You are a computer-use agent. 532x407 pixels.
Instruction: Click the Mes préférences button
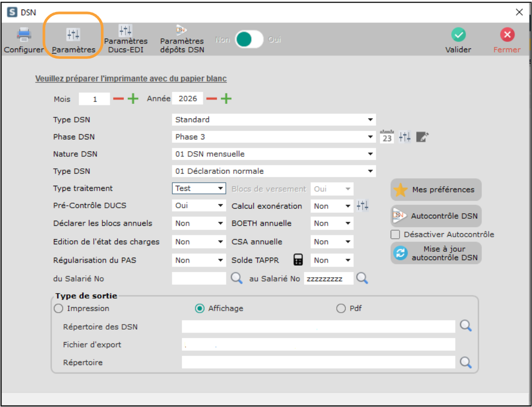pos(436,190)
